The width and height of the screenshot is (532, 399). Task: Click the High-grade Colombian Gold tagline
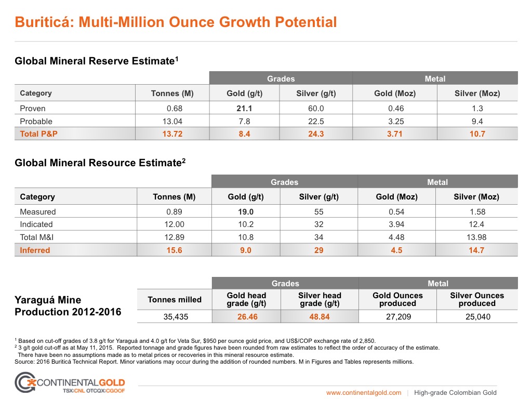(455, 393)
